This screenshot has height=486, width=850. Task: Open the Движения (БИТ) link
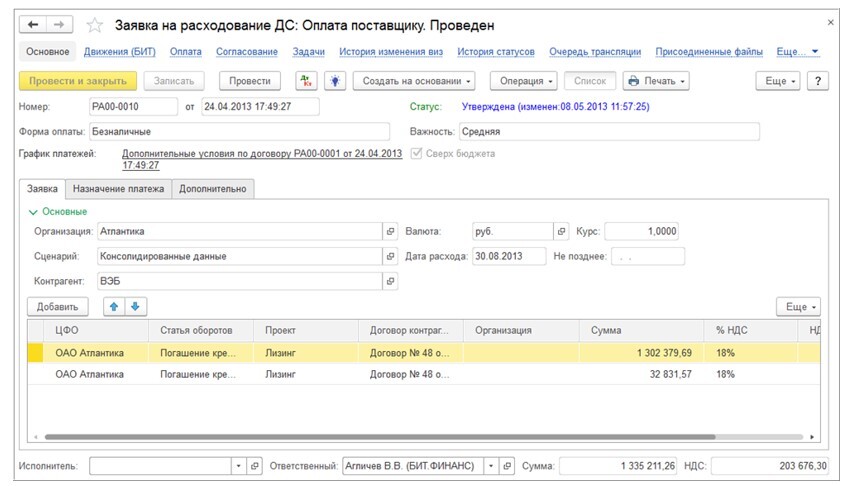tap(119, 51)
